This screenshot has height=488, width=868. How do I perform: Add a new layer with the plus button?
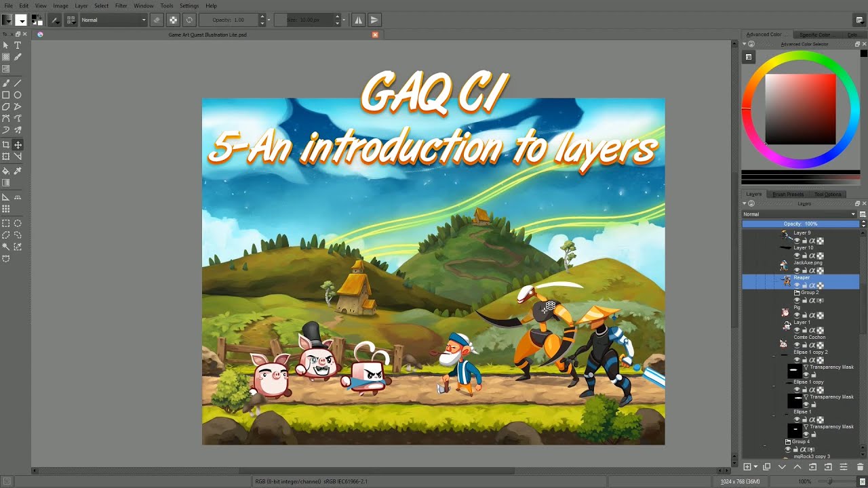747,467
